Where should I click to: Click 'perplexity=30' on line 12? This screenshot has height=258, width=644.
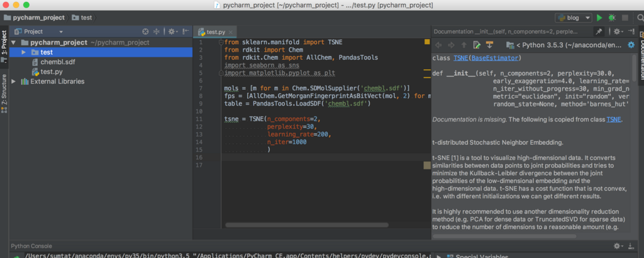click(292, 127)
